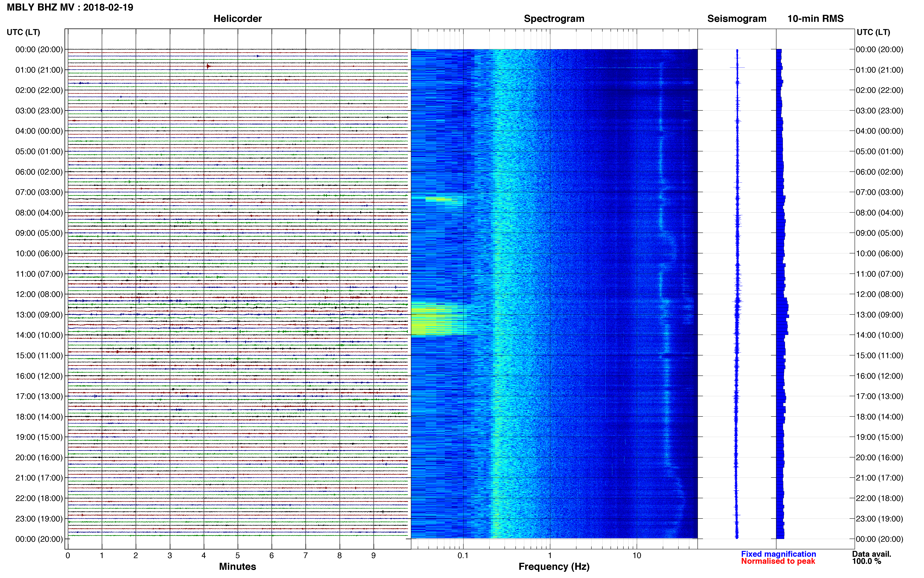
Task: Click right time label 23:00 (19:00)
Action: pyautogui.click(x=879, y=519)
